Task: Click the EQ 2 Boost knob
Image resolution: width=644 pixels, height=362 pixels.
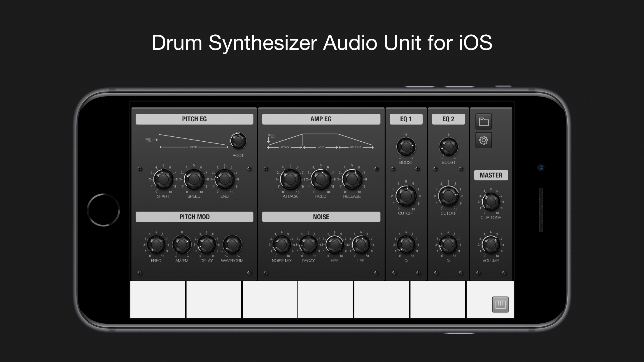Action: coord(448,147)
